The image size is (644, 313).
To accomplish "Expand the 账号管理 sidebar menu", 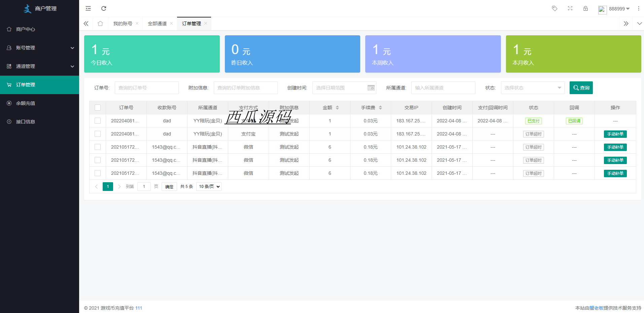I will (39, 48).
